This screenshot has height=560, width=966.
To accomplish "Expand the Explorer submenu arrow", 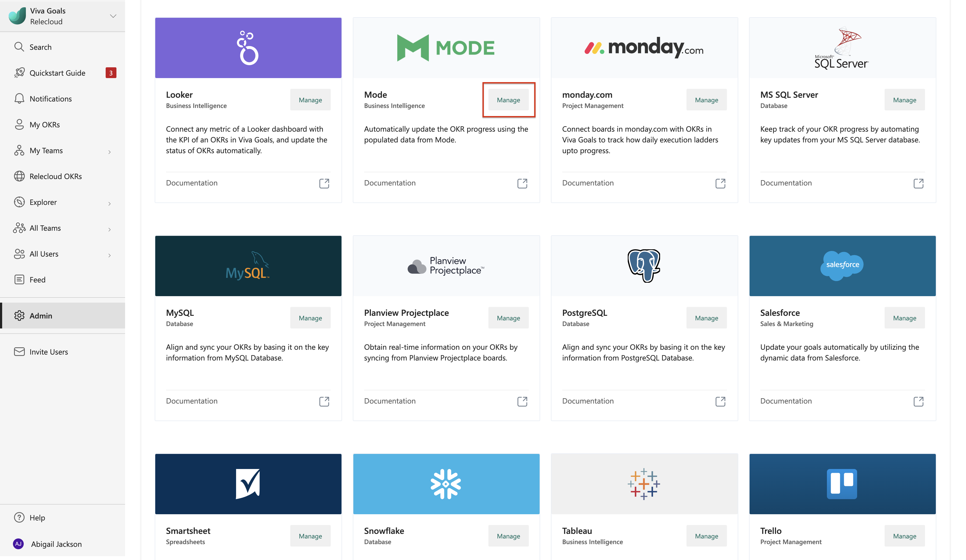I will [x=110, y=204].
